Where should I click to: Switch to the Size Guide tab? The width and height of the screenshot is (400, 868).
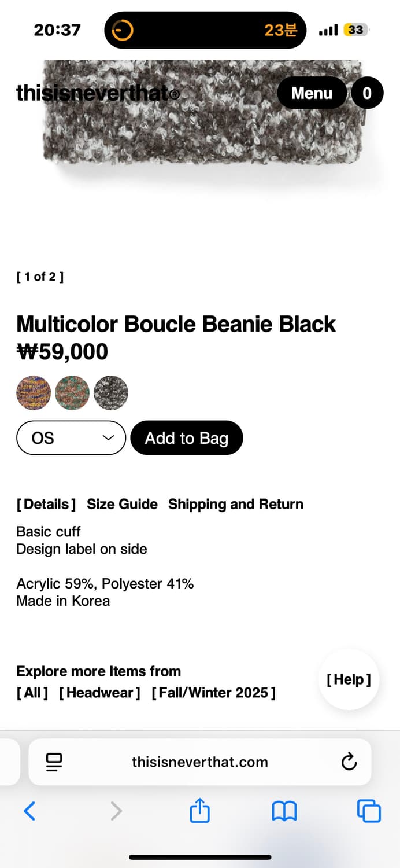[x=122, y=504]
